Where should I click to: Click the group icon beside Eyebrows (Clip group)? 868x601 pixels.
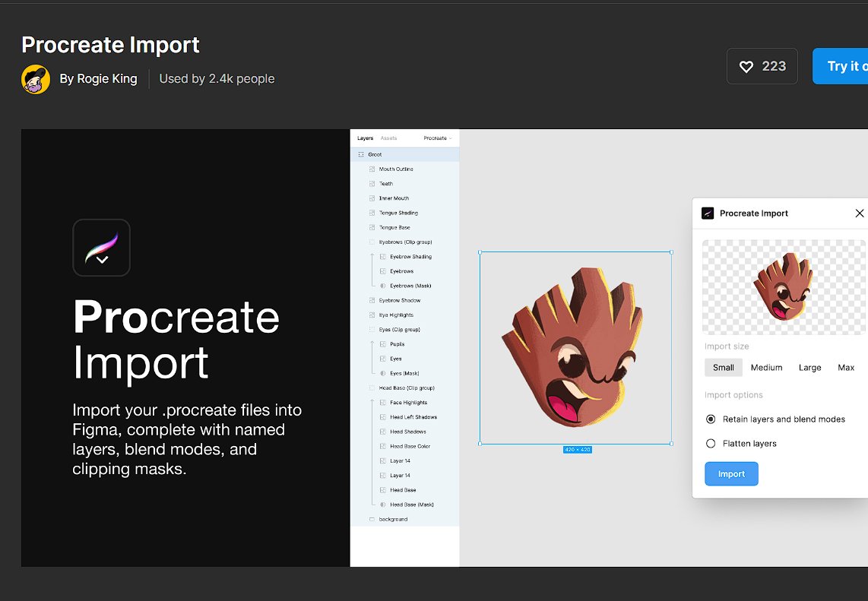372,242
